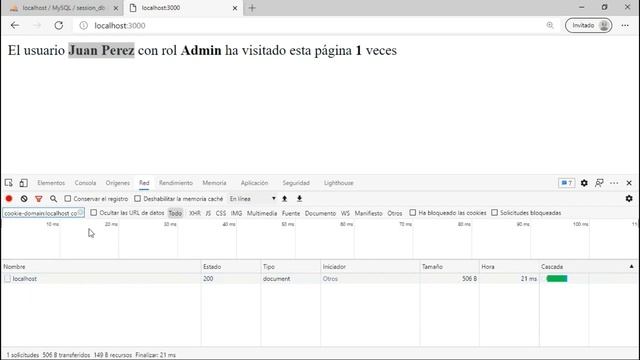This screenshot has height=360, width=640.
Task: Open a new browser tab
Action: click(252, 8)
